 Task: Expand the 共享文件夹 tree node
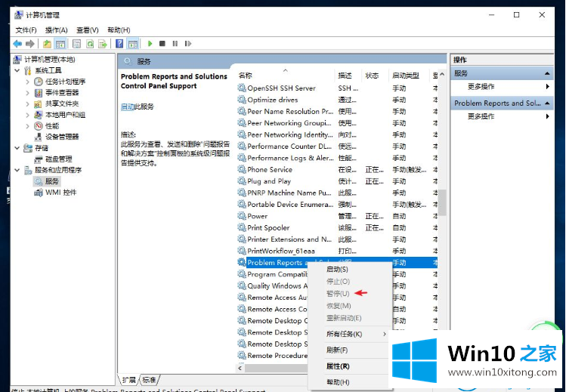coord(27,104)
